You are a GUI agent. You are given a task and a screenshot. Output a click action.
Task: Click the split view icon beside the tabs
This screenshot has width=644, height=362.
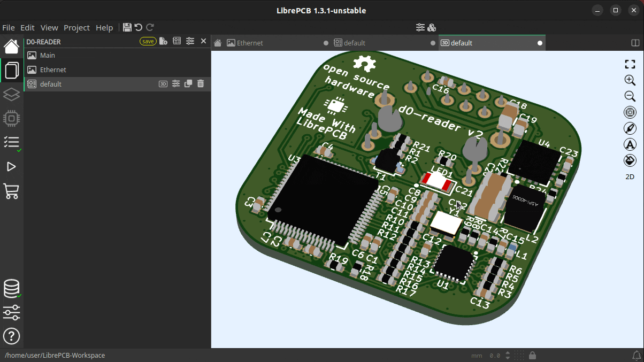click(635, 43)
